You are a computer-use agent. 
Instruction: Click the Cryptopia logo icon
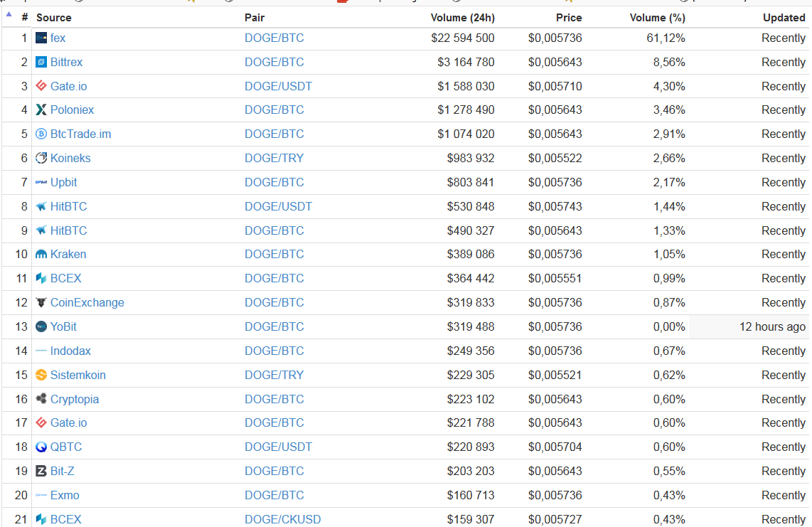tap(41, 400)
